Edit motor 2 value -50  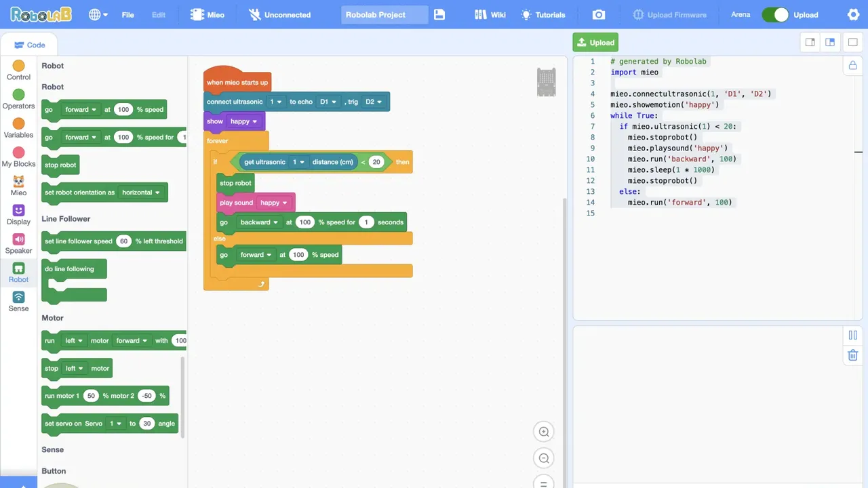147,396
